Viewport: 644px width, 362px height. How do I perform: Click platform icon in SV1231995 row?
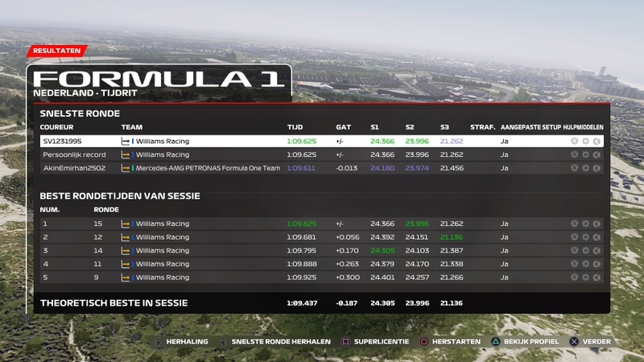point(126,142)
